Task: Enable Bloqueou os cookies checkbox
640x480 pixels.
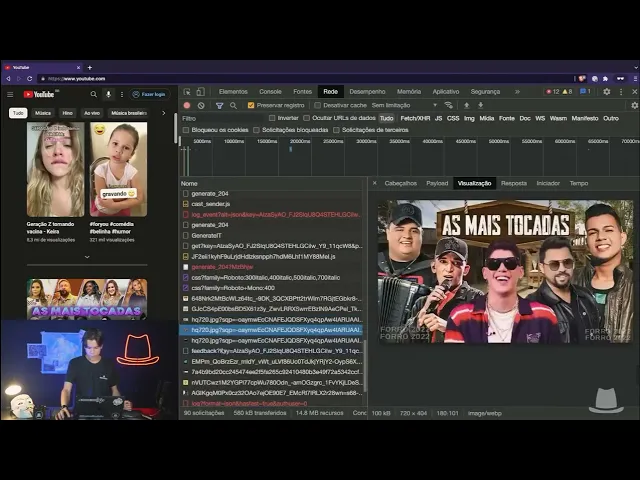Action: pos(186,130)
